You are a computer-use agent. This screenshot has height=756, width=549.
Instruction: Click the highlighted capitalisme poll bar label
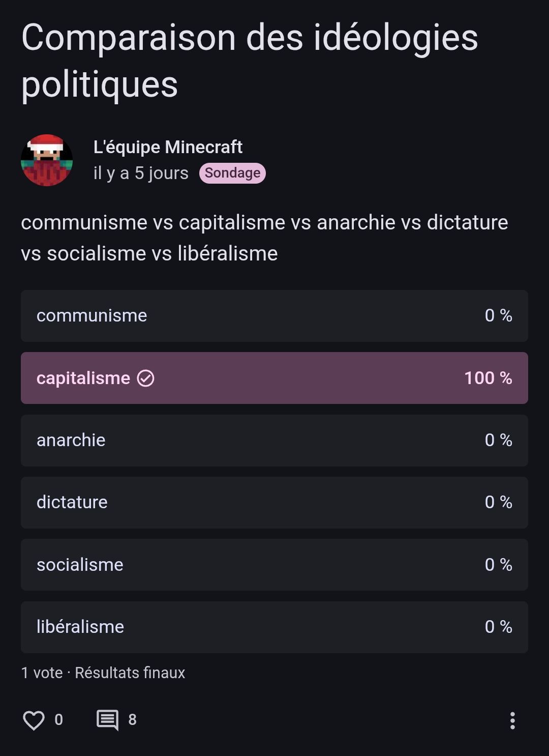(x=83, y=378)
